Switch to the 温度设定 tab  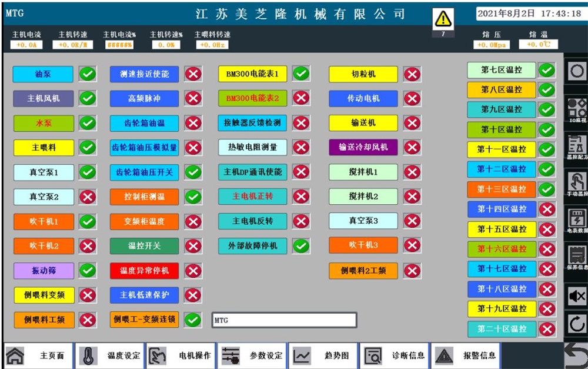coord(111,355)
